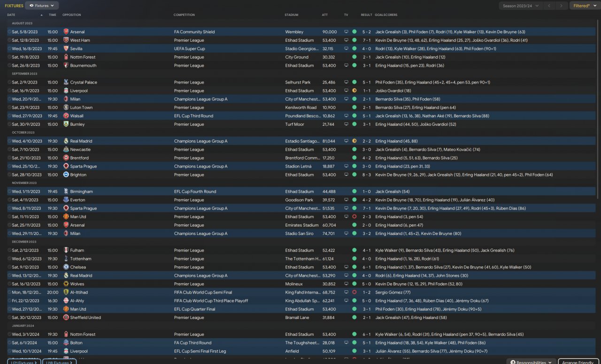Tick the selector circle for Sat, 30/9/2023
This screenshot has width=601, height=364.
pyautogui.click(x=9, y=124)
